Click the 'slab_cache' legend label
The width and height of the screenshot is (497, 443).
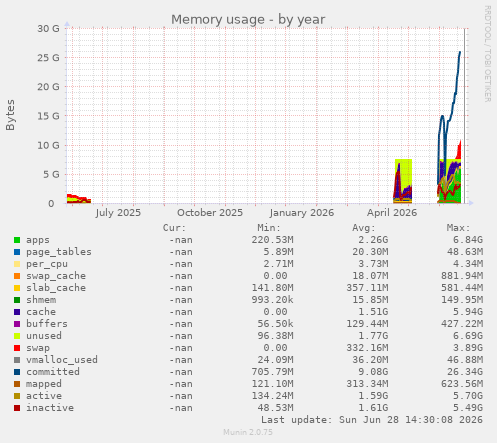point(56,288)
